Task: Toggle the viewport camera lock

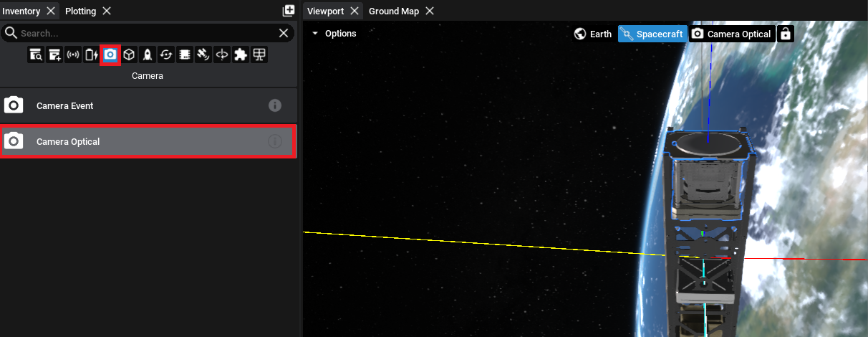Action: (x=786, y=34)
